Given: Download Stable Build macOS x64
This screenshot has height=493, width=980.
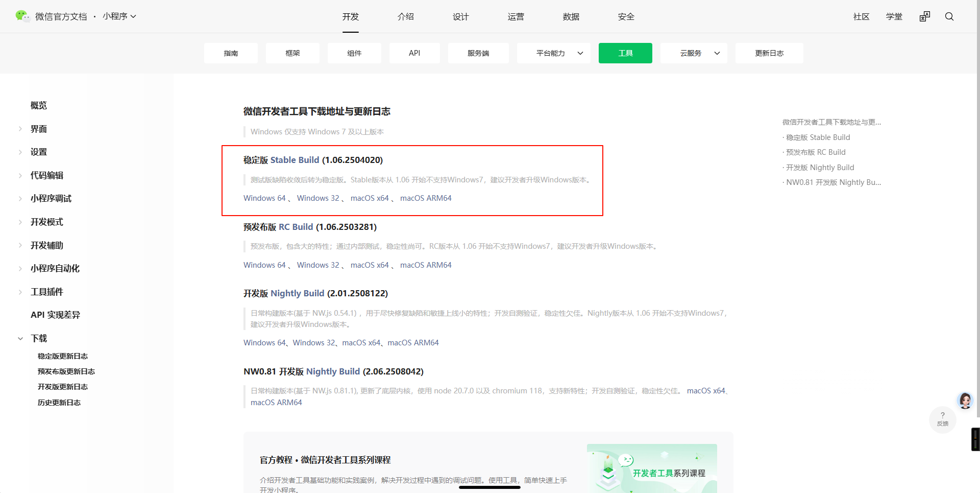Looking at the screenshot, I should tap(370, 198).
